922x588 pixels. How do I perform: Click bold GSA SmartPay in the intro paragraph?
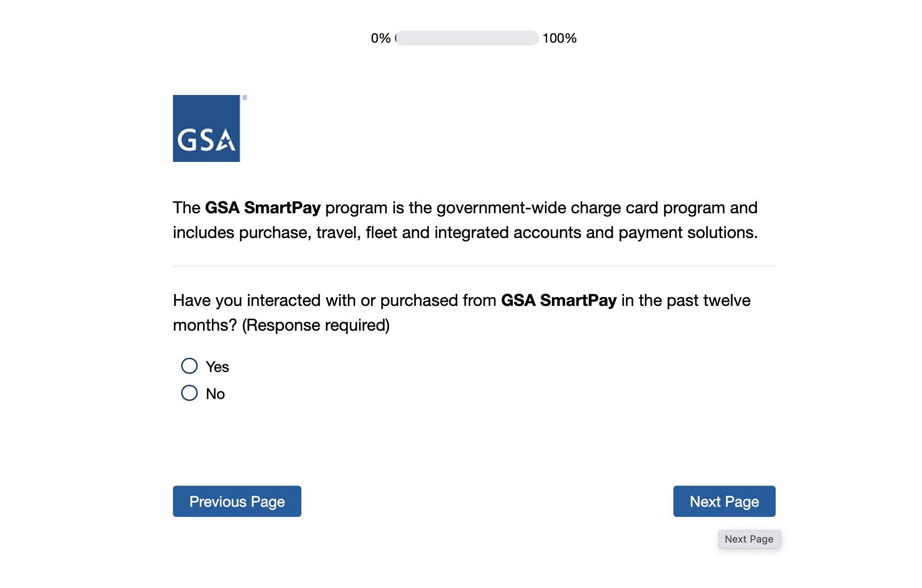[263, 208]
